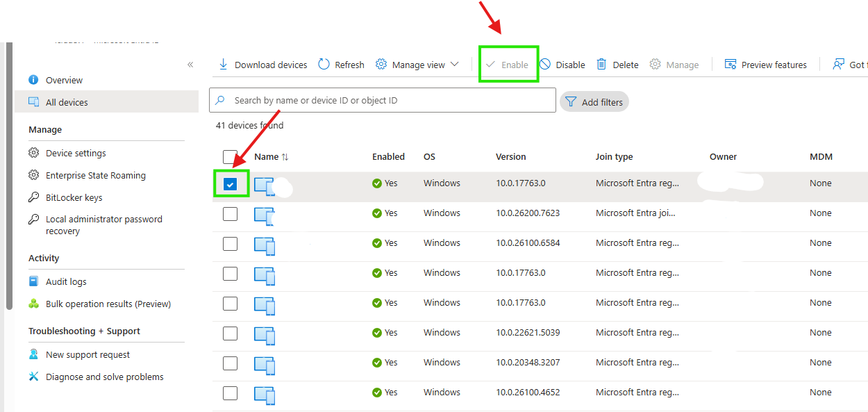Click the search by name or device ID field

click(x=383, y=100)
